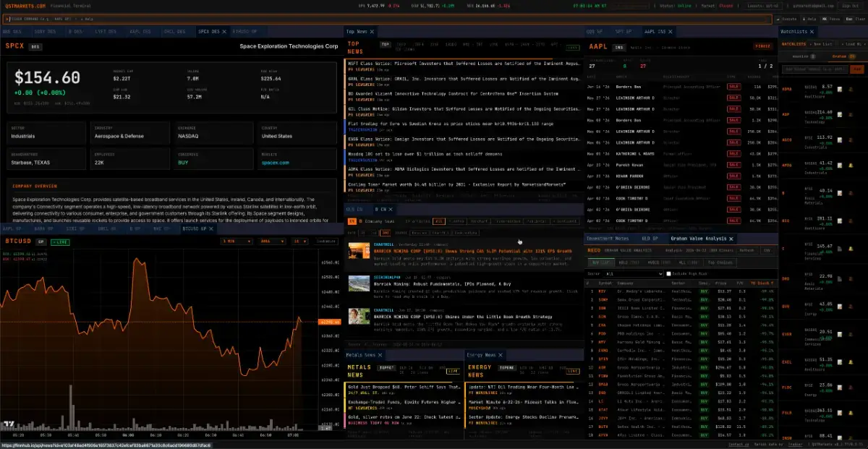The width and height of the screenshot is (868, 449).
Task: Click Refresh in Graham Value Analysis
Action: coord(747,250)
